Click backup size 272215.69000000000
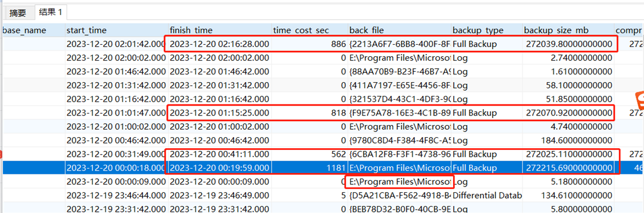The image size is (644, 213). 569,168
